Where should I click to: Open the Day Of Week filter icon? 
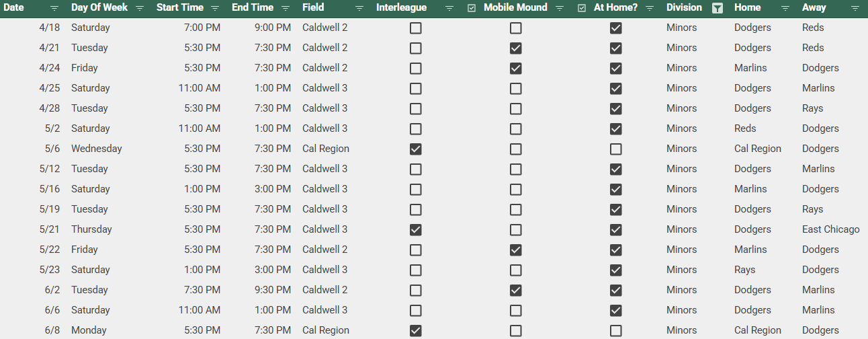tap(140, 9)
